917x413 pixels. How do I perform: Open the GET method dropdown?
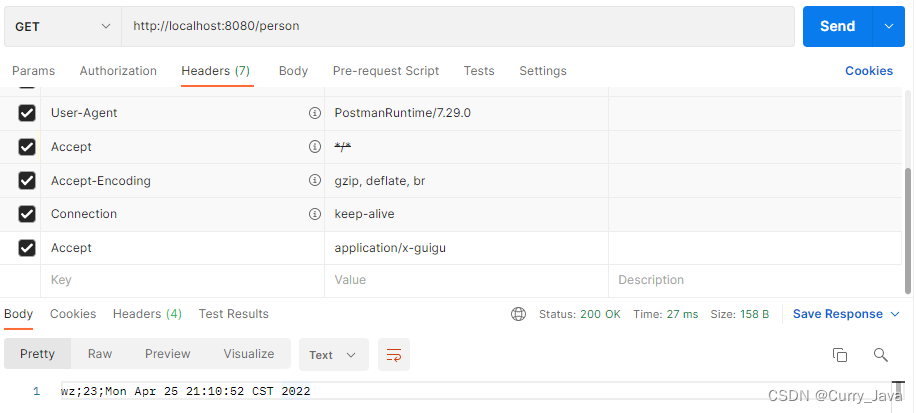63,26
